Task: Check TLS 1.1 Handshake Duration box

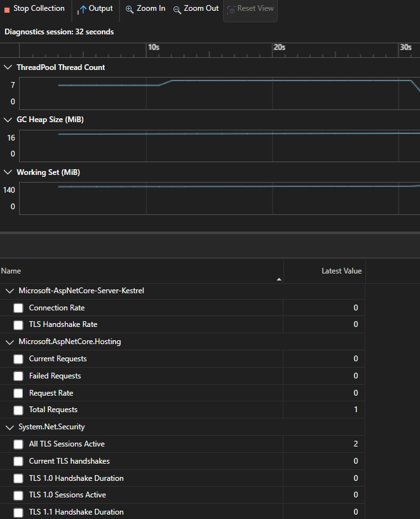Action: 18,513
